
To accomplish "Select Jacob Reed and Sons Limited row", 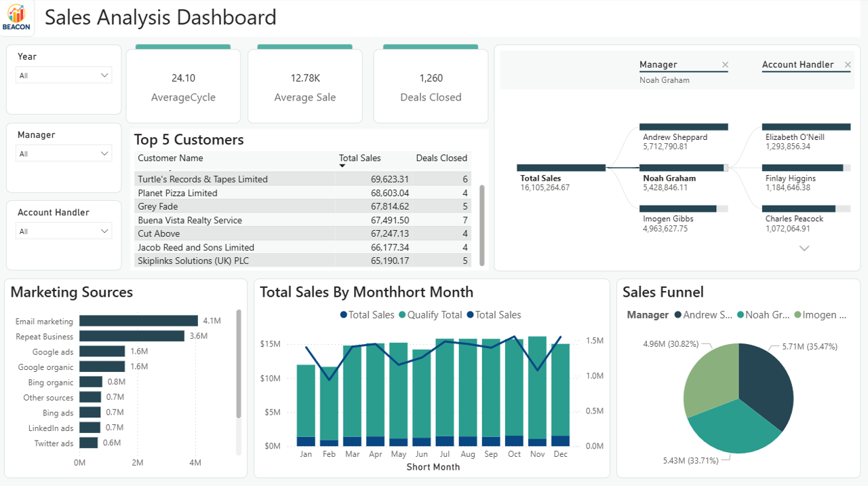I will click(303, 247).
